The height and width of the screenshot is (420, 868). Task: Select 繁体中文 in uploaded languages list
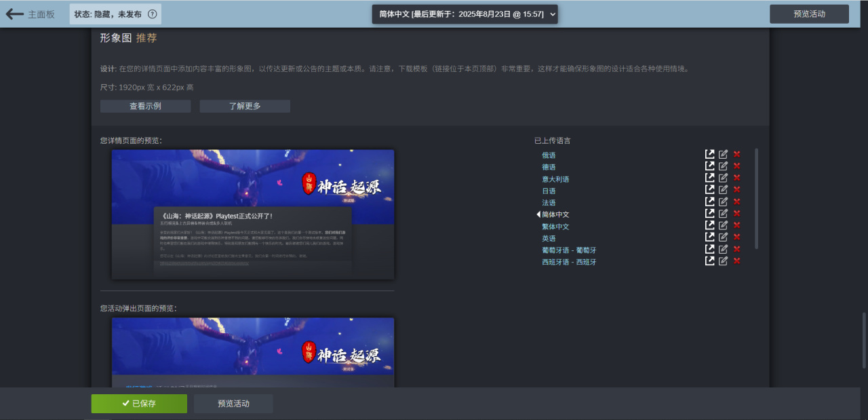[x=555, y=227]
